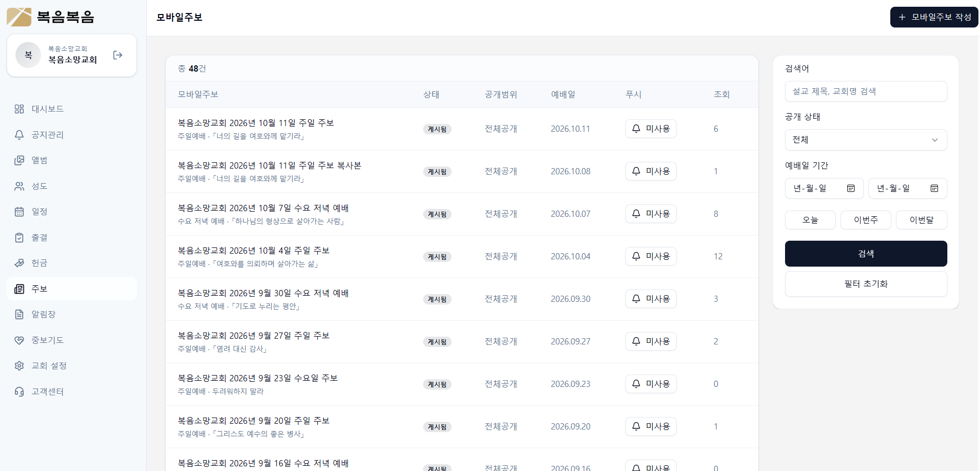This screenshot has height=471, width=980.
Task: Click the dark 검색 button
Action: coord(866,254)
